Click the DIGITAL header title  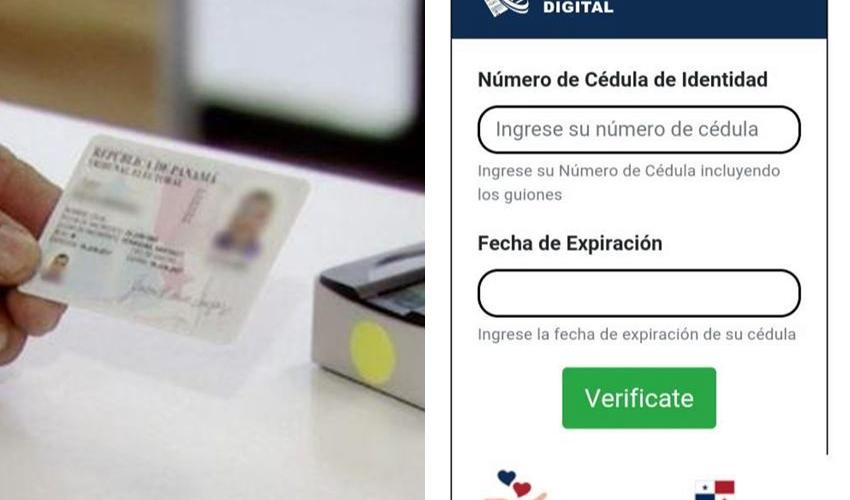[578, 8]
